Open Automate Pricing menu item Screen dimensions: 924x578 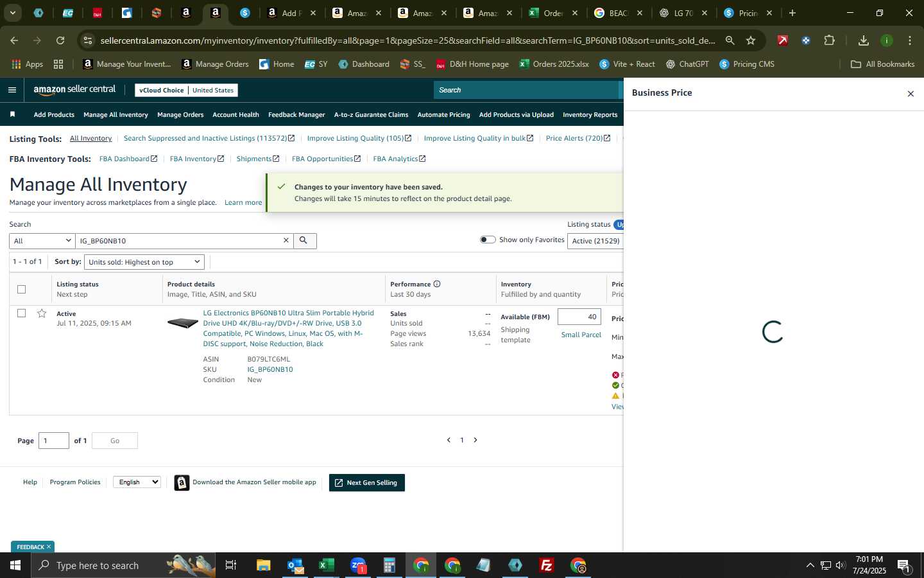443,114
